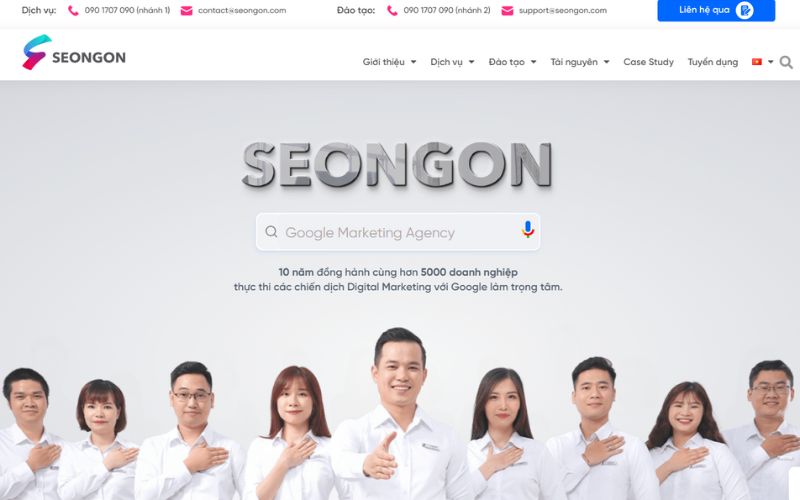
Task: Click the Vietnam flag language icon
Action: [757, 62]
